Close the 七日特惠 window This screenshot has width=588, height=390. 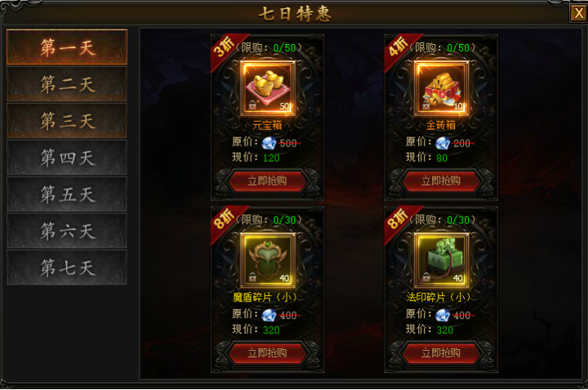(x=578, y=14)
